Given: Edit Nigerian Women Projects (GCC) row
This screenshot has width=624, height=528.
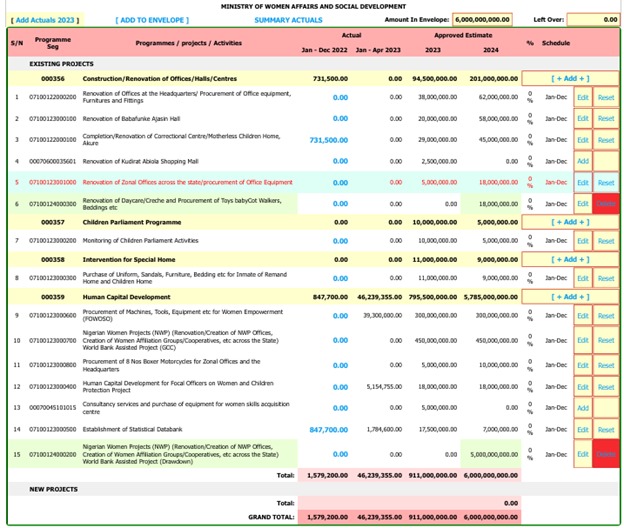Looking at the screenshot, I should point(583,340).
